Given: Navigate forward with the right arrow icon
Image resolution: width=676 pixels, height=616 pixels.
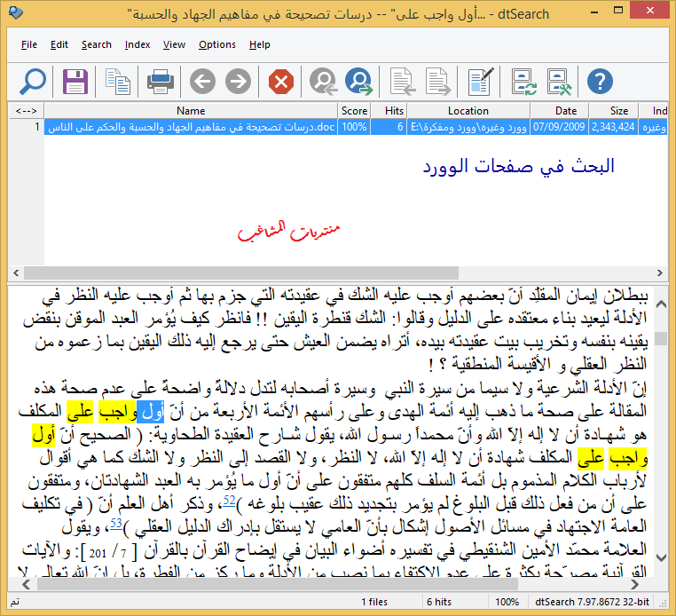Looking at the screenshot, I should pos(238,83).
